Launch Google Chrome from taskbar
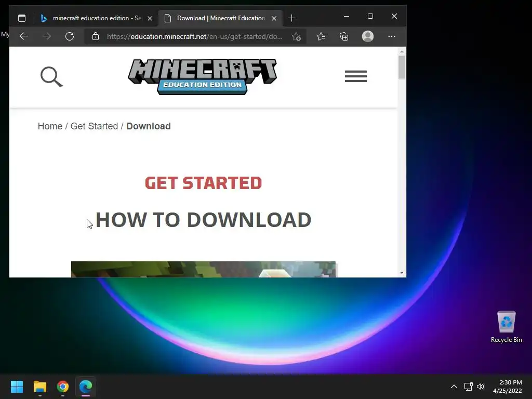The height and width of the screenshot is (399, 532). (63, 387)
